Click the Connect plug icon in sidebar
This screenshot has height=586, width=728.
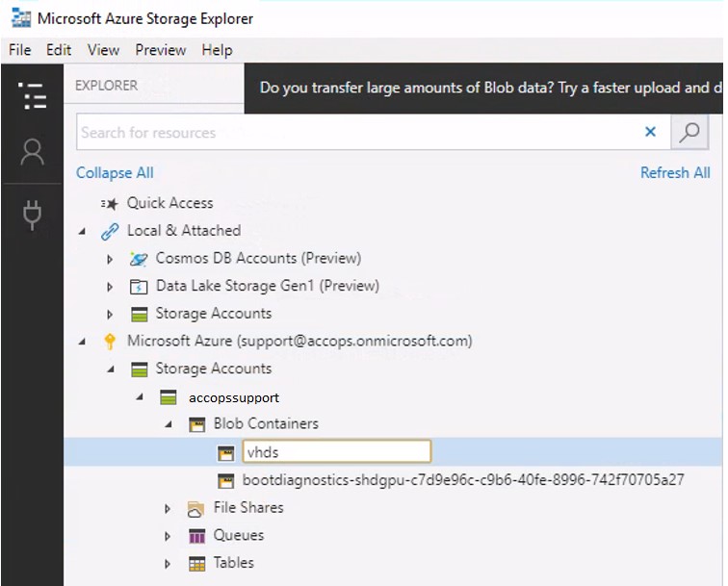point(32,215)
